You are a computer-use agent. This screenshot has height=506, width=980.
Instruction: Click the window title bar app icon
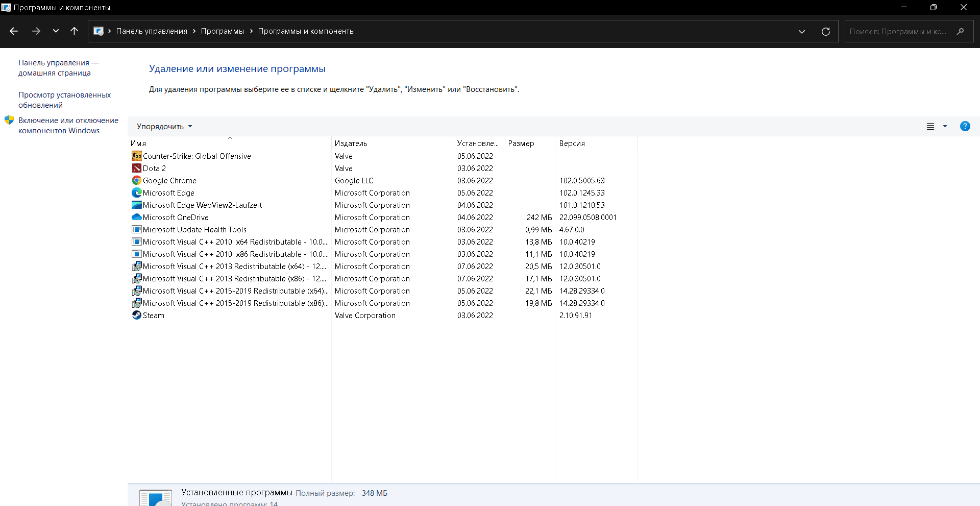6,7
